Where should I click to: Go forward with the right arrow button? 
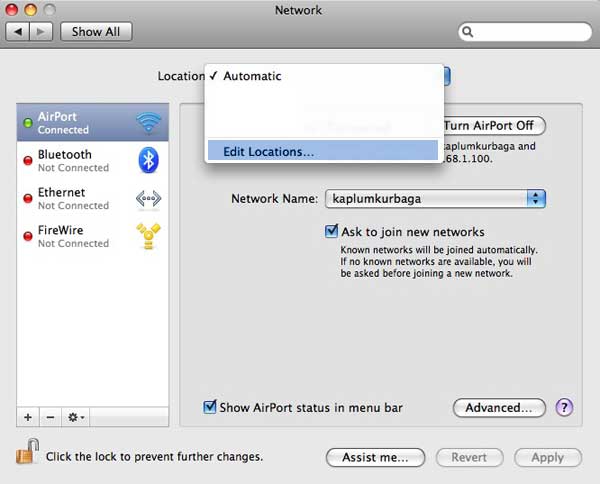41,31
